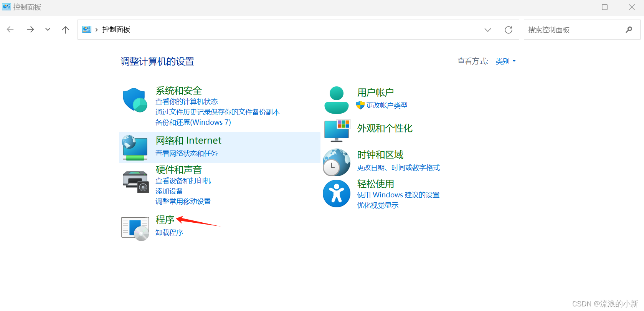Click the 卸载程序 link
This screenshot has width=644, height=311.
click(169, 233)
